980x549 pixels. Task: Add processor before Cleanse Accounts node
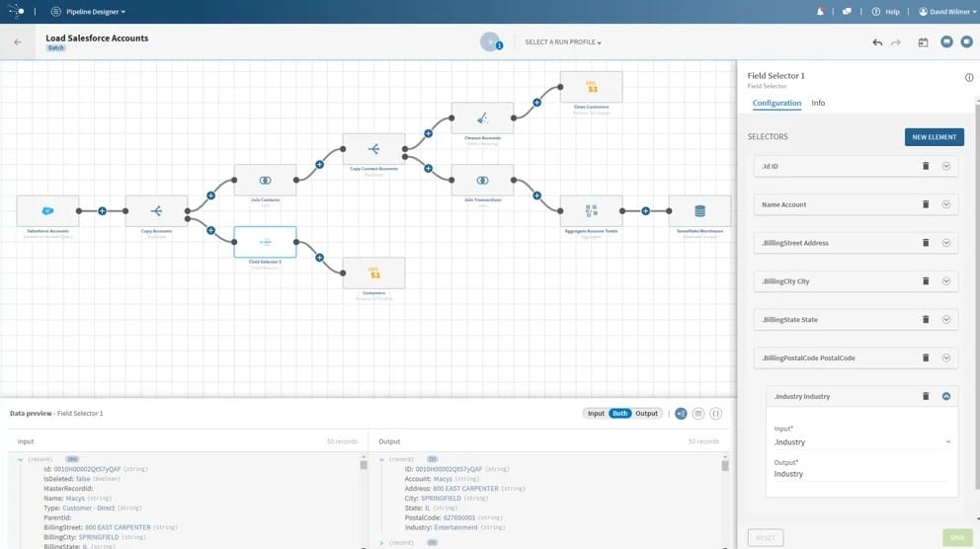(x=428, y=133)
